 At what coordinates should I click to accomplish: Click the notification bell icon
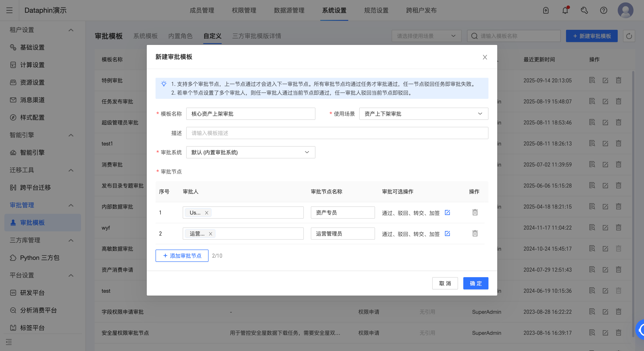pyautogui.click(x=565, y=10)
